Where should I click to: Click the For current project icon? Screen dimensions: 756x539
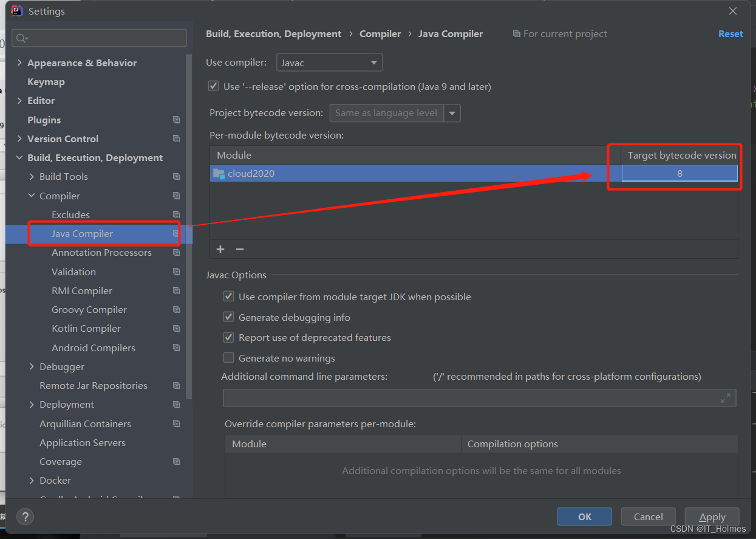coord(516,34)
